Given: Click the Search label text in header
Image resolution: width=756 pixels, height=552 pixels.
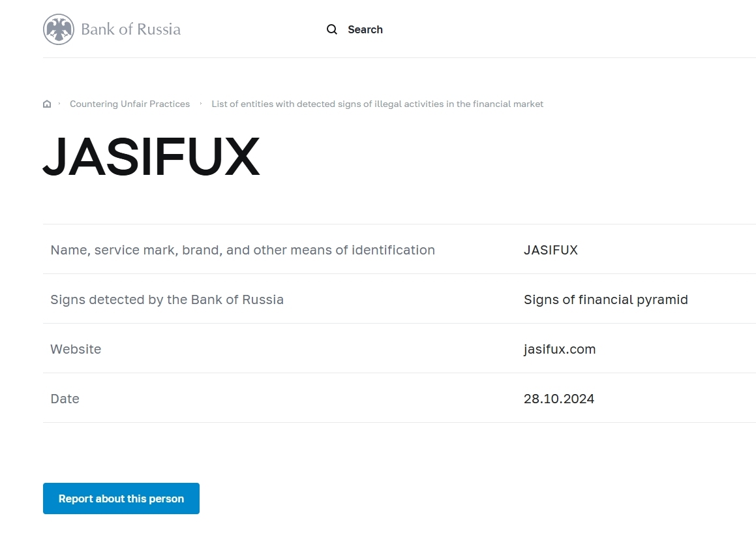Looking at the screenshot, I should pyautogui.click(x=365, y=29).
